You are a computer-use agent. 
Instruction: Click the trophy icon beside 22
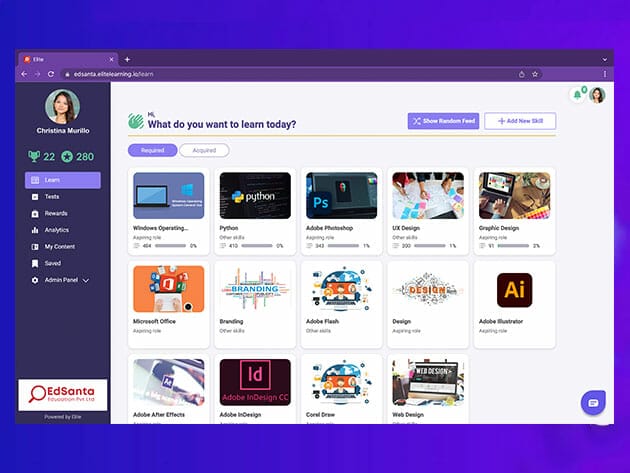point(33,156)
